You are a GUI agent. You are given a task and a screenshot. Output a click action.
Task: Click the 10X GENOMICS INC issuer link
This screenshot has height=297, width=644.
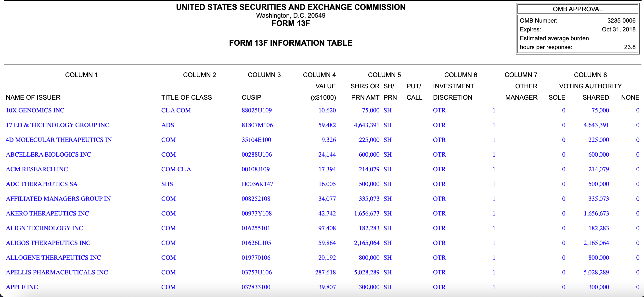(35, 110)
